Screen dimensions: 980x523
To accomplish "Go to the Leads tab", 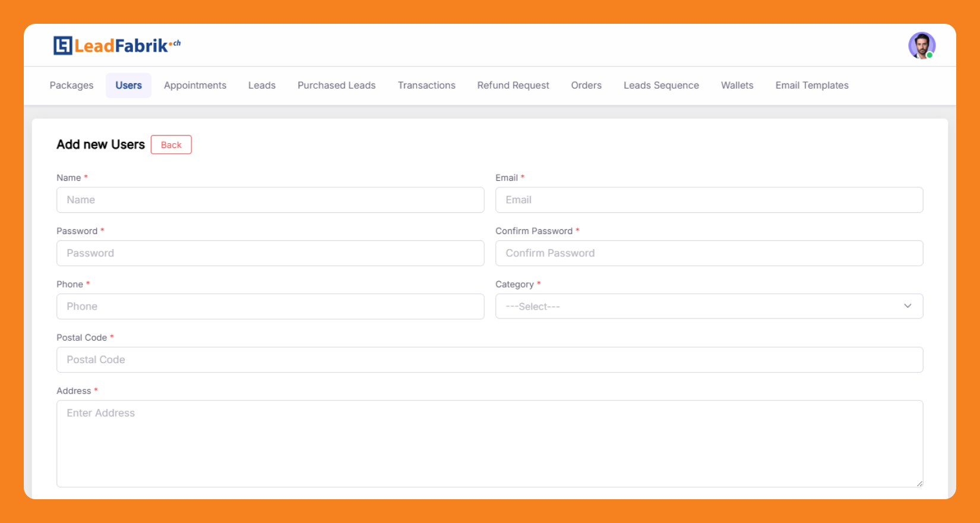I will tap(261, 86).
